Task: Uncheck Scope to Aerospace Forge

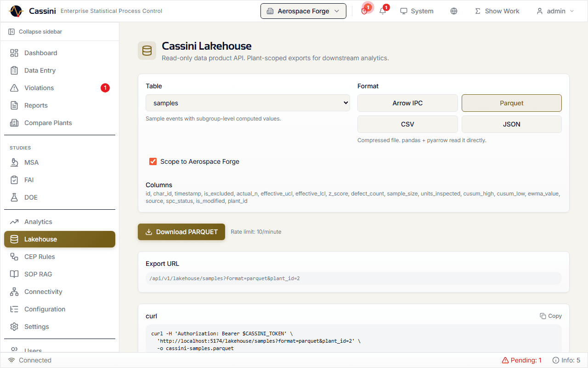Action: pos(153,161)
